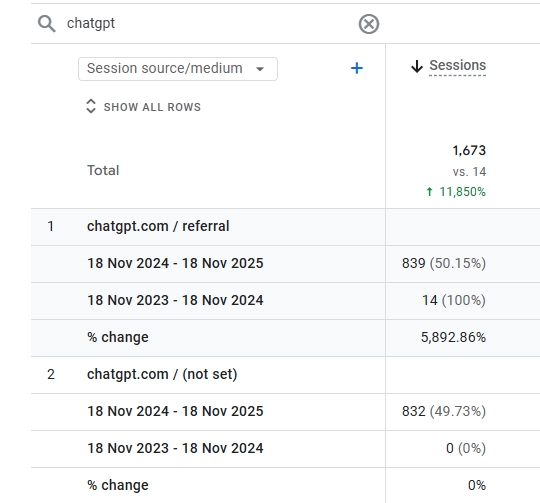Click the search magnifier icon
The image size is (540, 503).
pyautogui.click(x=46, y=24)
